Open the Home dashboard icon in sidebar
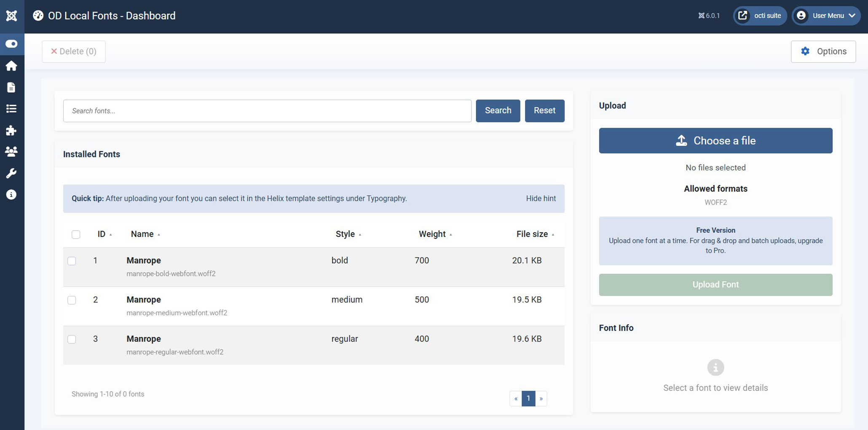Screen dimensions: 868x430 point(11,66)
